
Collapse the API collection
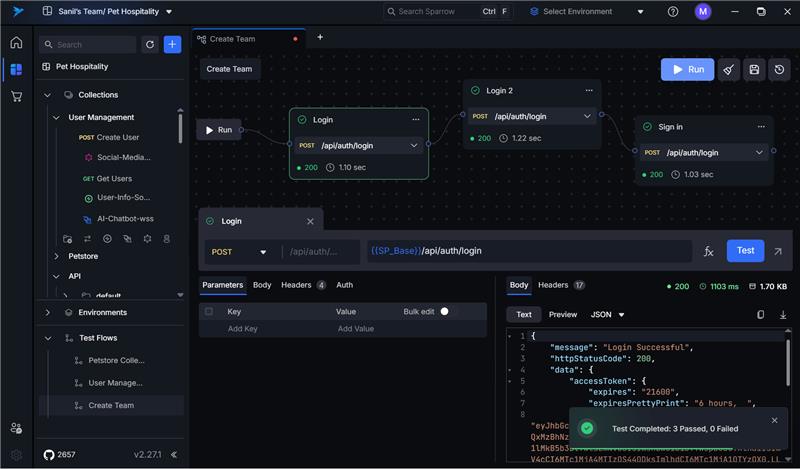[x=56, y=276]
